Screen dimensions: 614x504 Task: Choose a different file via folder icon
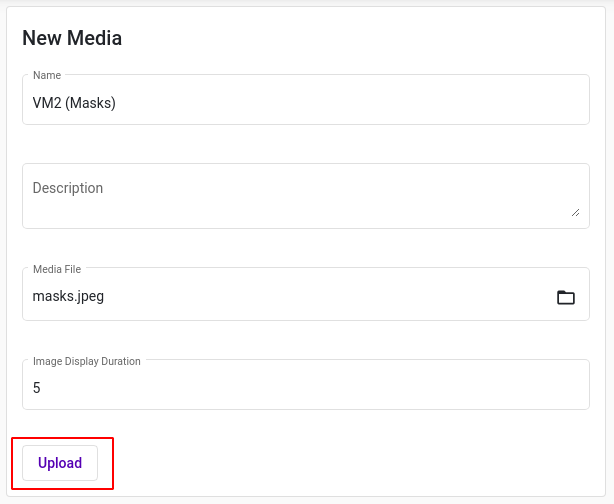(x=566, y=297)
